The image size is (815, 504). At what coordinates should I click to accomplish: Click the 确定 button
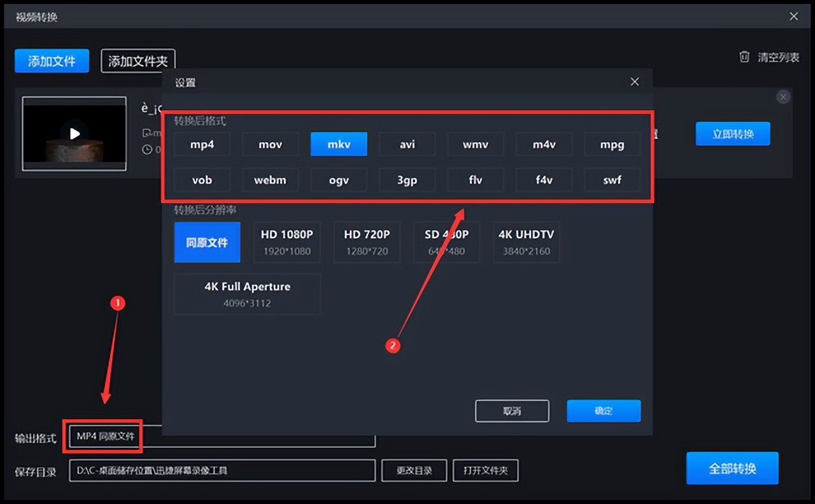[603, 411]
